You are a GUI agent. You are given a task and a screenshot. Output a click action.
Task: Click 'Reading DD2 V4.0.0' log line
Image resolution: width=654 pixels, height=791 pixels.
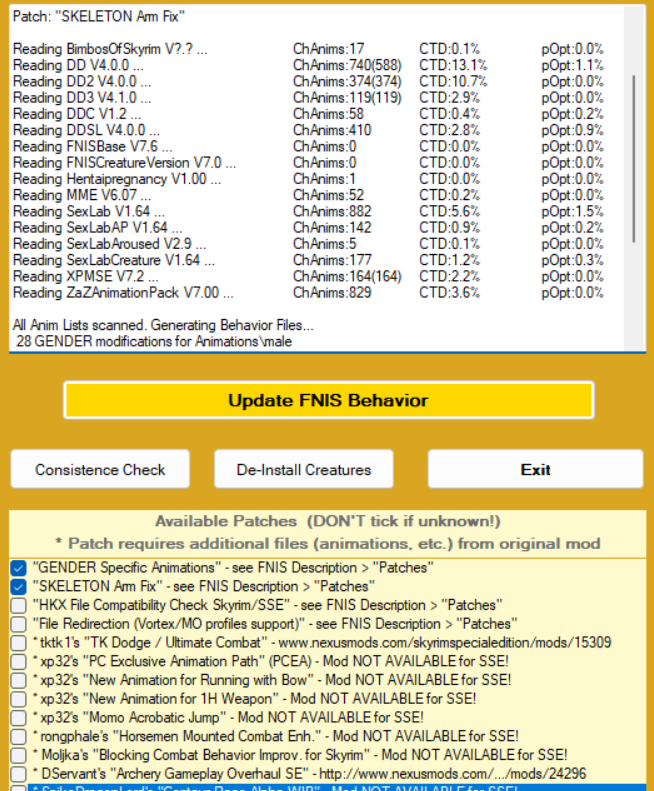(308, 81)
